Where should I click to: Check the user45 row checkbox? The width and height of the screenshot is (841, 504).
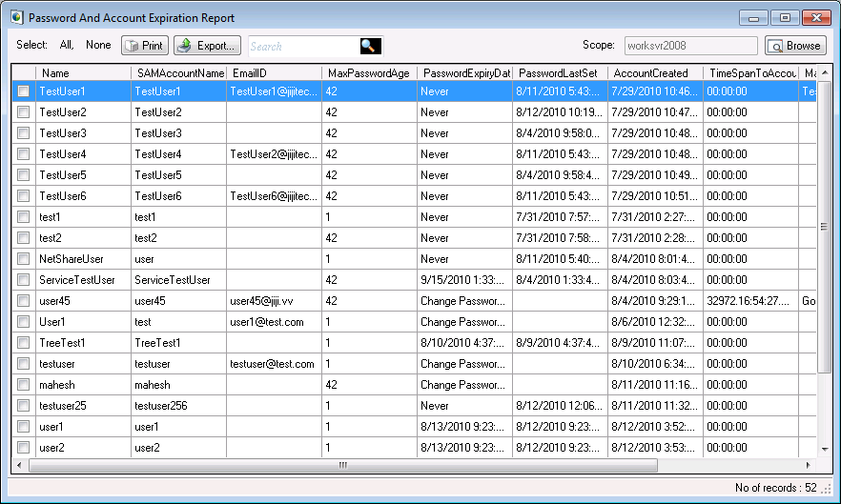click(23, 301)
